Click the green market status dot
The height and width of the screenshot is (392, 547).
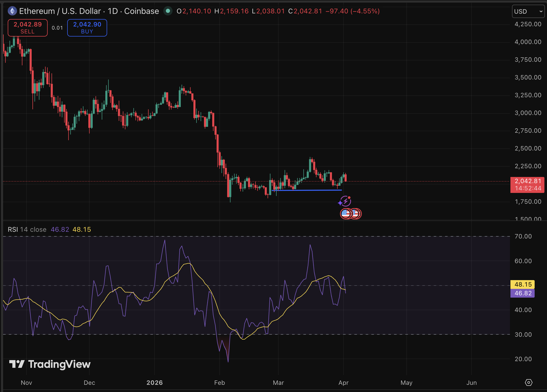click(168, 11)
